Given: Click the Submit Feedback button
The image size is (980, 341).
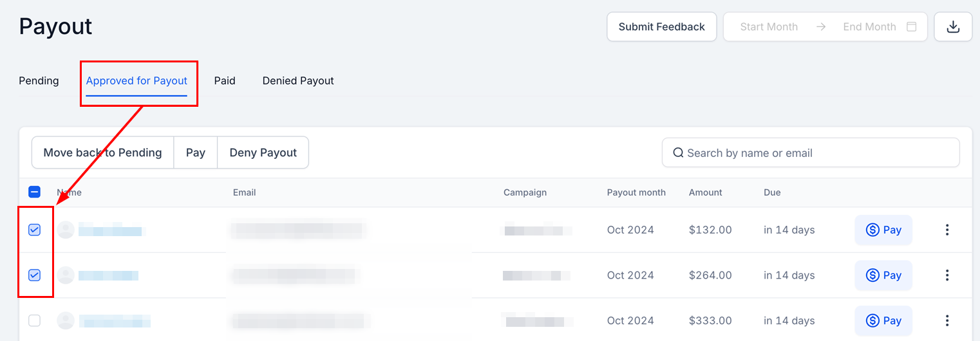Looking at the screenshot, I should click(661, 27).
